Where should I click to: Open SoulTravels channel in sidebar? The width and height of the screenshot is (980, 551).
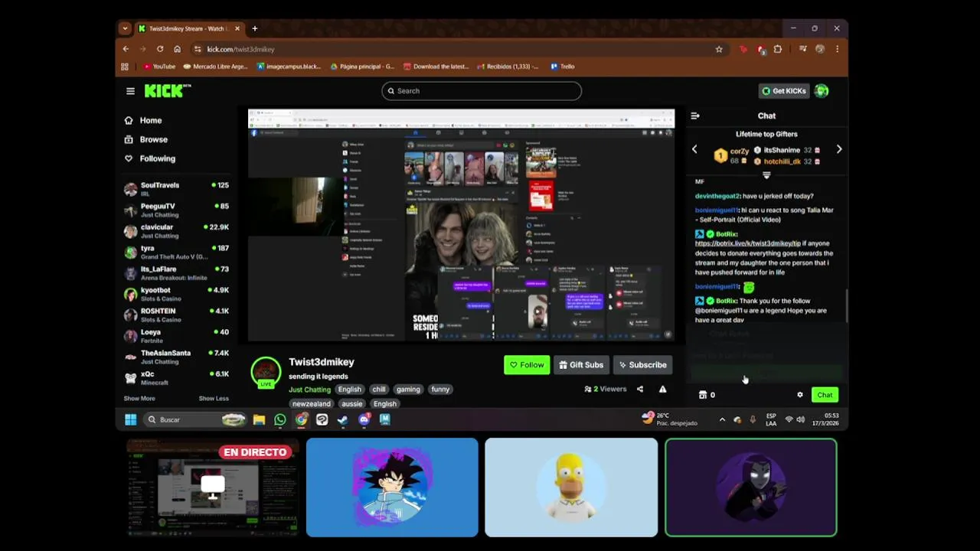pos(176,189)
